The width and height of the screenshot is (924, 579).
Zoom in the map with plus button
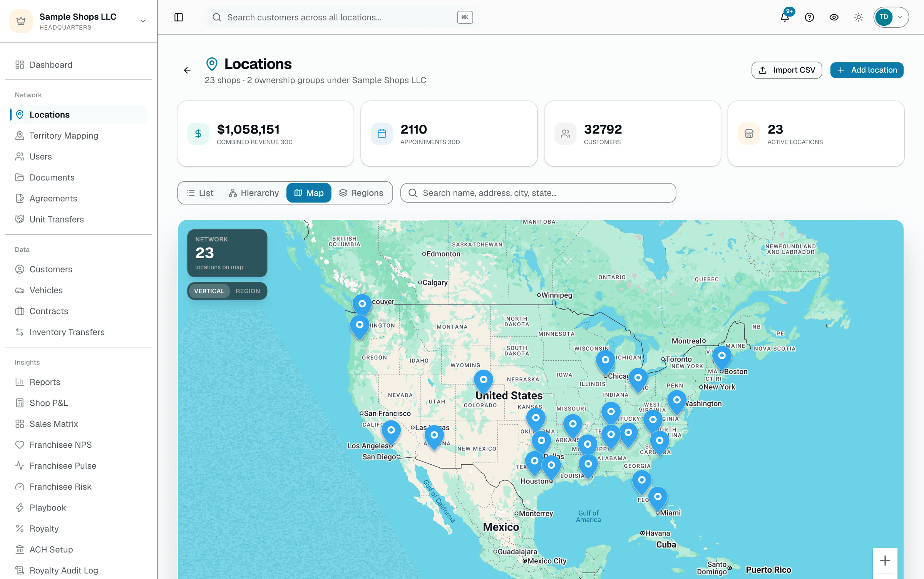pyautogui.click(x=885, y=561)
